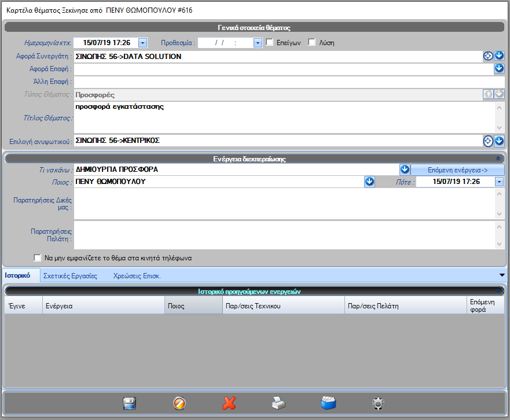510x420 pixels.
Task: Click the search icon beside Επιλογή ανυψωτικού
Action: coord(488,141)
